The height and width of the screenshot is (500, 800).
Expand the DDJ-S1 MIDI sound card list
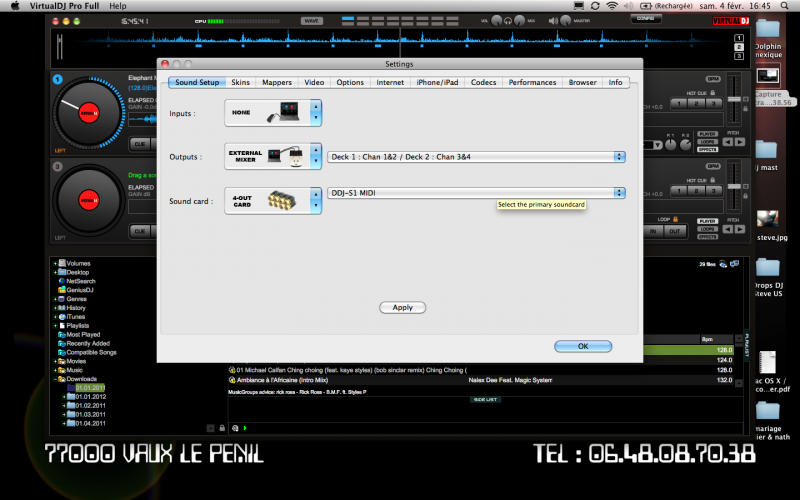619,193
